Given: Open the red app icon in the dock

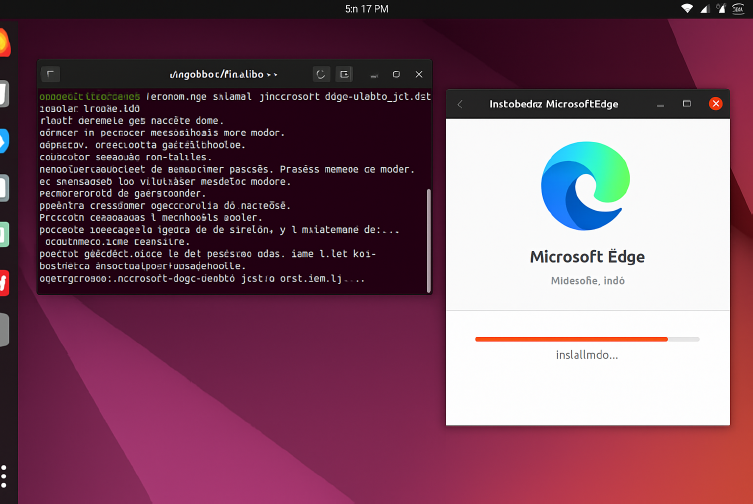Looking at the screenshot, I should click(x=4, y=283).
